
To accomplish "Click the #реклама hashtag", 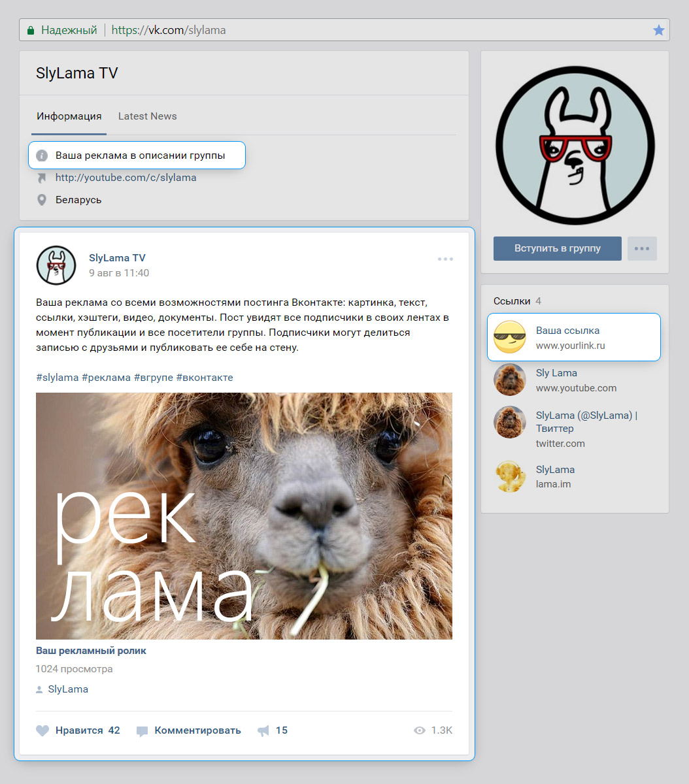I will [x=106, y=378].
